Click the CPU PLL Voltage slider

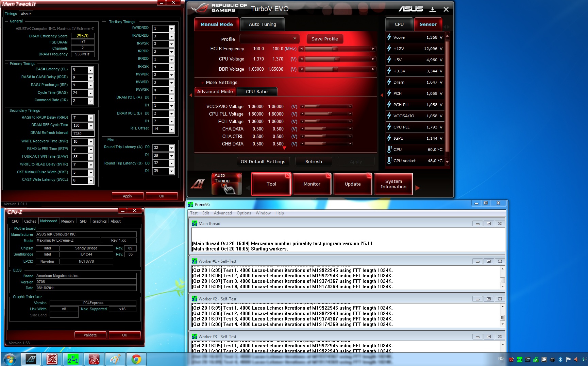[x=326, y=114]
